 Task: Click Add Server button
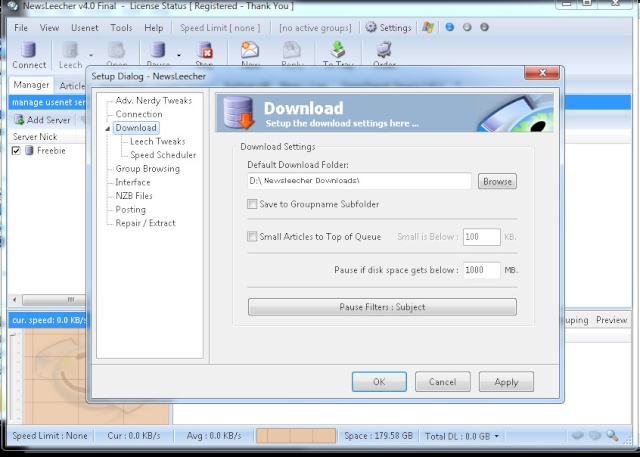tap(42, 120)
